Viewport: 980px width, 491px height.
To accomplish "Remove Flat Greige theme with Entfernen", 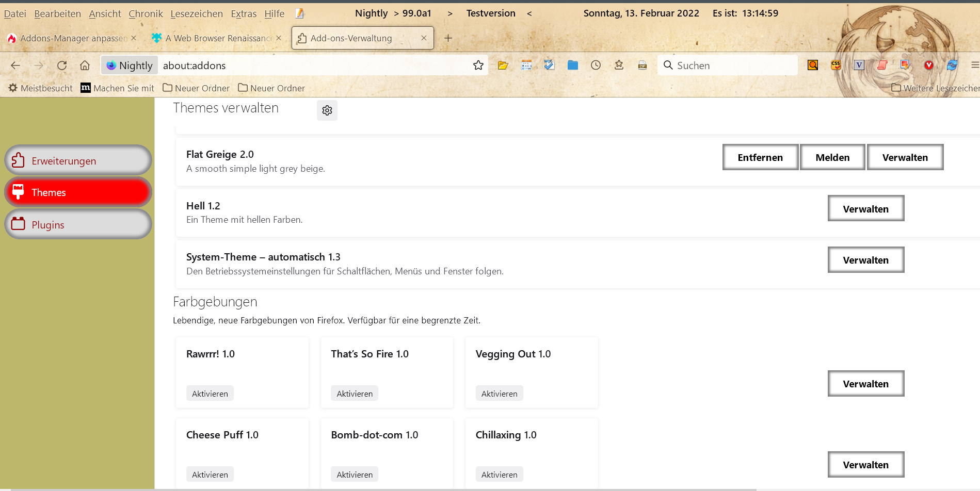I will click(x=760, y=157).
